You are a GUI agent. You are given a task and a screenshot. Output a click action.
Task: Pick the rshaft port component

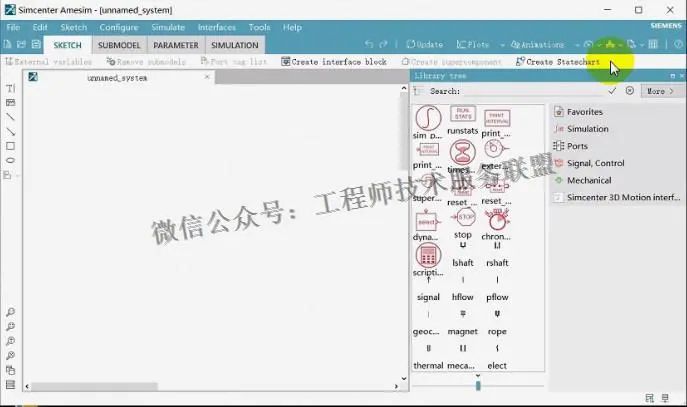click(x=497, y=255)
